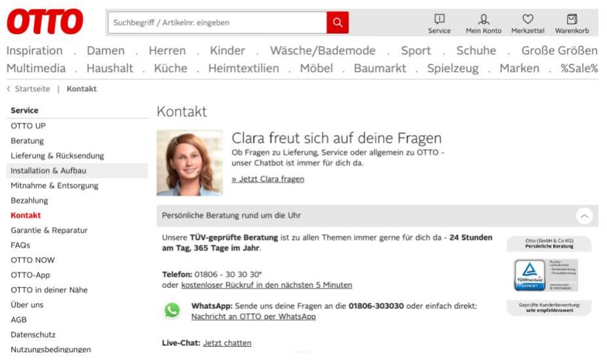This screenshot has width=607, height=364.
Task: Open the Multimedia category
Action: tap(36, 68)
